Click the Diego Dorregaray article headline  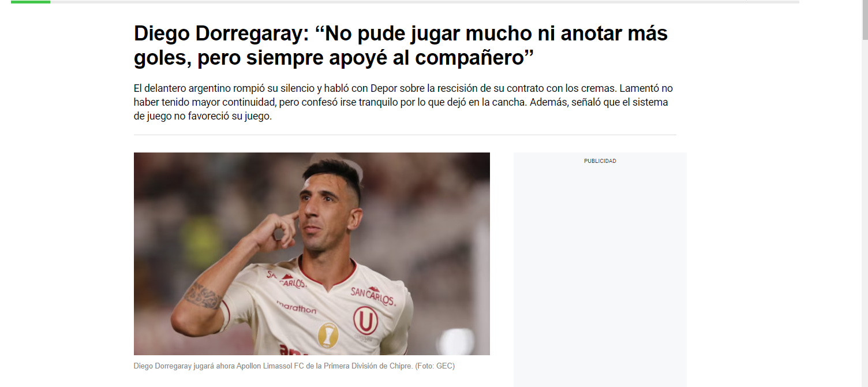[x=401, y=45]
